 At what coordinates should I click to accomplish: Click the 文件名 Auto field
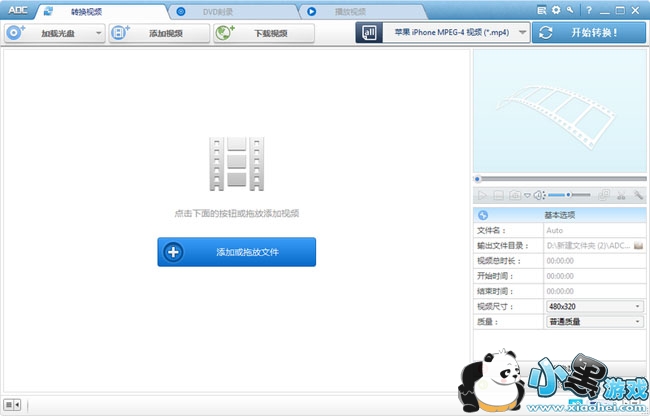tap(594, 230)
